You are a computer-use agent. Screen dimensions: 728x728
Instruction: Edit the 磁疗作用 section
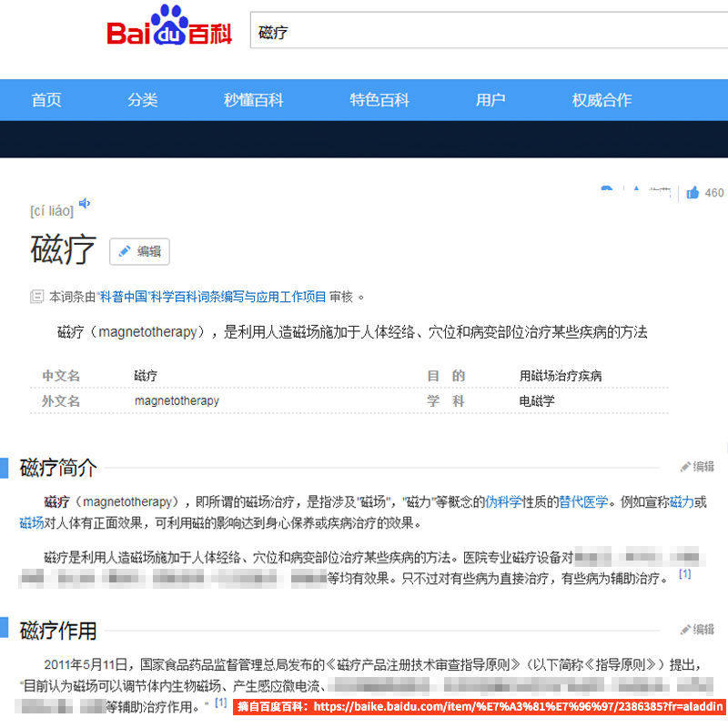697,629
